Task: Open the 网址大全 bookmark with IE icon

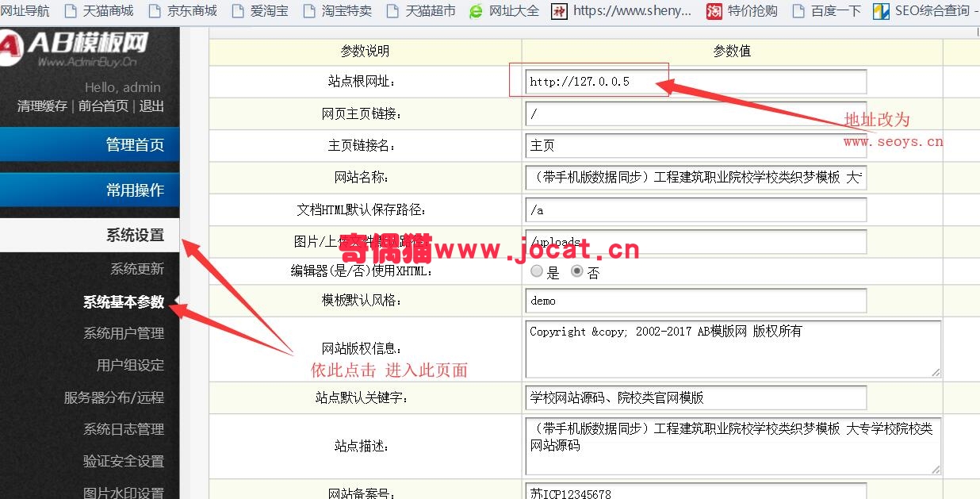Action: [x=504, y=11]
